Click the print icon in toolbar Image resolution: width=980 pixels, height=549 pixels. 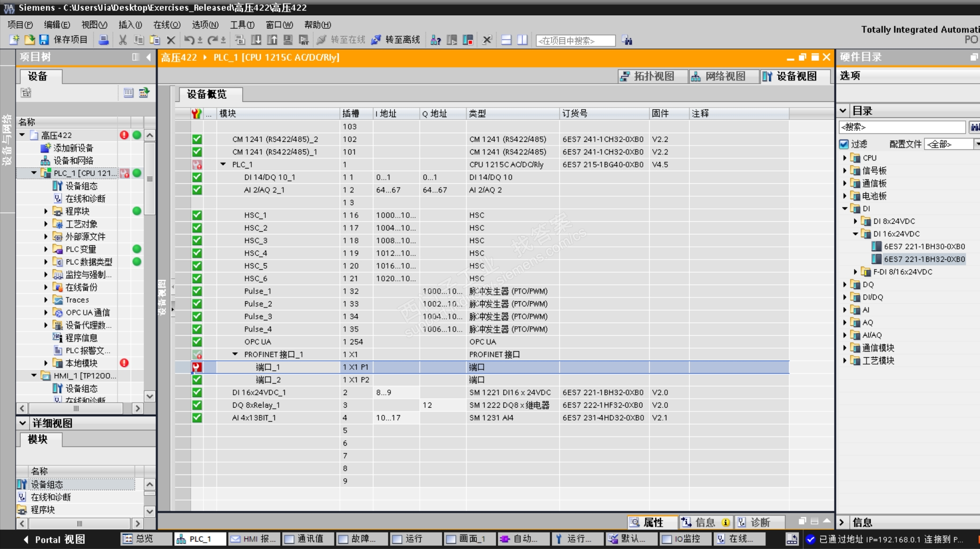pos(104,40)
